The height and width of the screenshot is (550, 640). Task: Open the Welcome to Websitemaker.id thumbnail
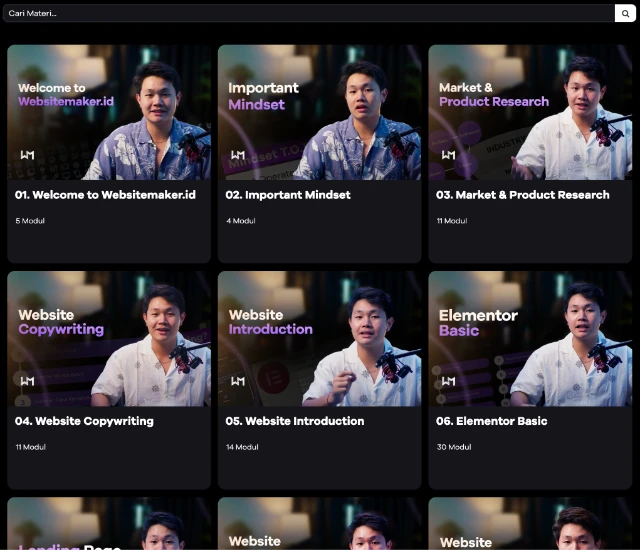(x=109, y=112)
